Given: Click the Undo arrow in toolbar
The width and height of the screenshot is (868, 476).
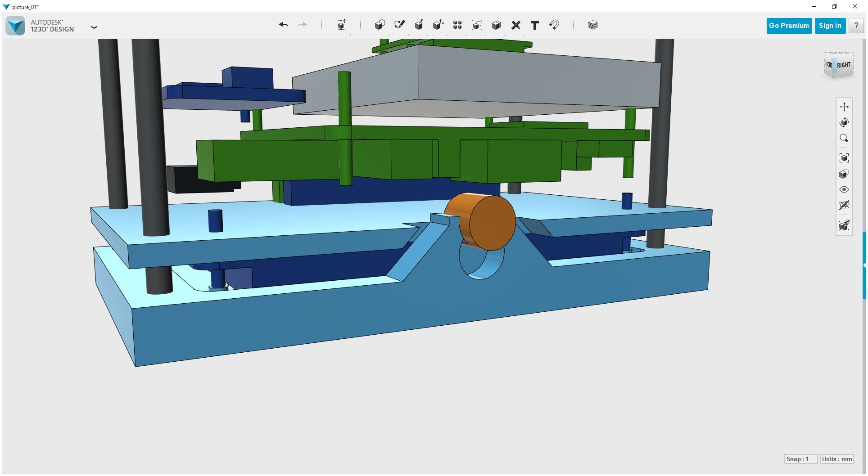Looking at the screenshot, I should (x=283, y=25).
